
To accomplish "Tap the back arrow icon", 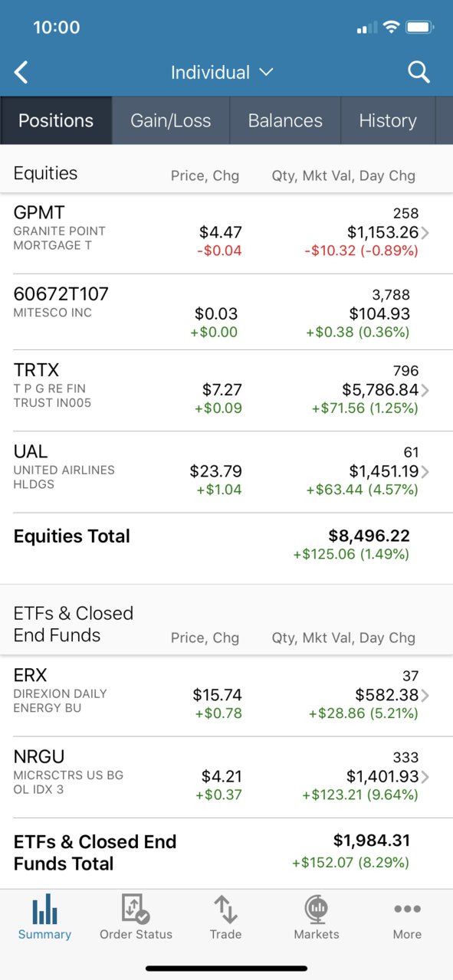I will point(21,73).
